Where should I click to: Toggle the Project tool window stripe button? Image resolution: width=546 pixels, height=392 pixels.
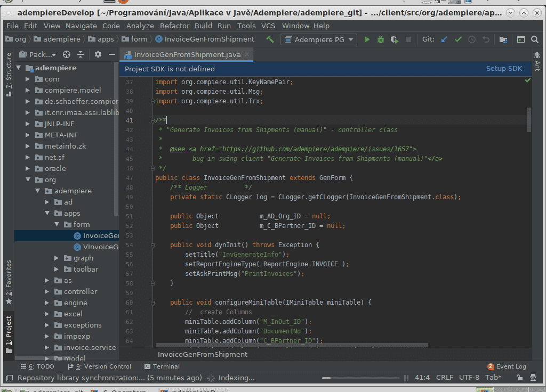8,332
